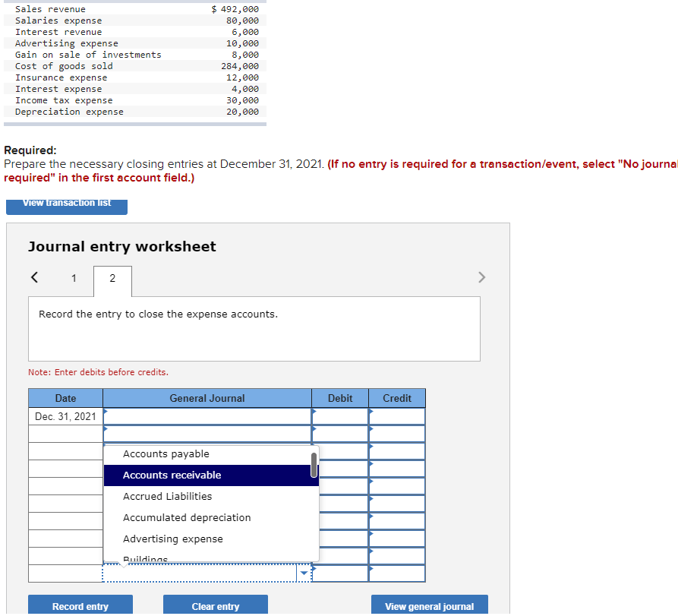Screen dimensions: 678x616
Task: Click the Debit column header
Action: pyautogui.click(x=340, y=398)
